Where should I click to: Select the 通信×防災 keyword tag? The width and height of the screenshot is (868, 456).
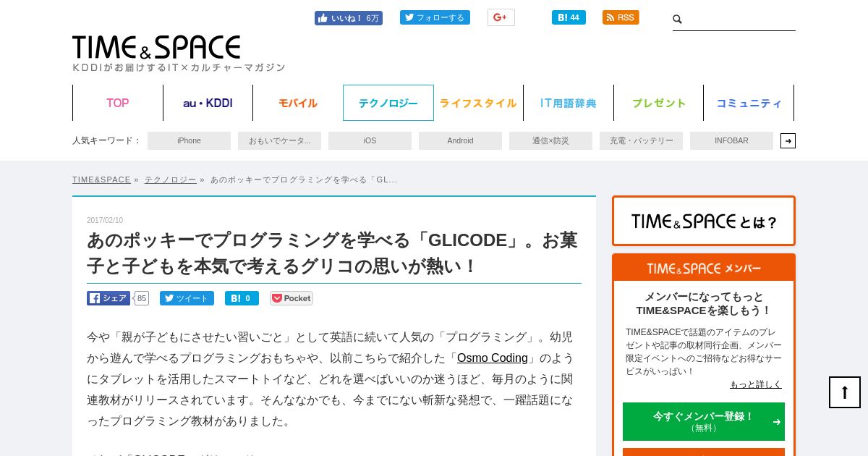[550, 140]
